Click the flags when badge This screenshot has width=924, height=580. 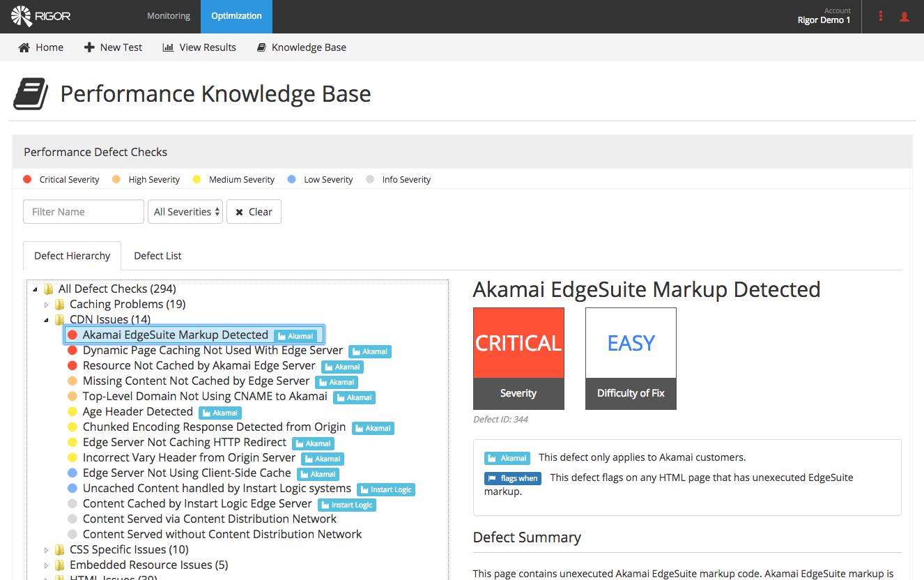(513, 478)
